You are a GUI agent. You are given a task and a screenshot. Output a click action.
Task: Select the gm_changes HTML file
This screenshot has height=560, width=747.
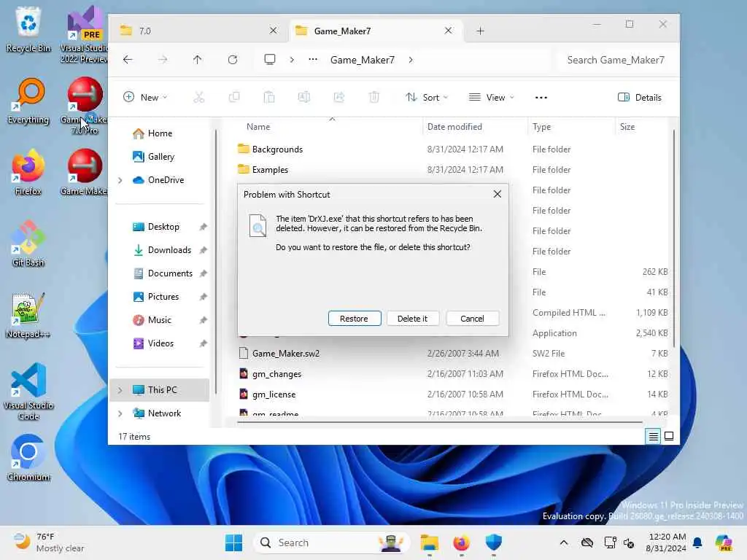coord(276,374)
